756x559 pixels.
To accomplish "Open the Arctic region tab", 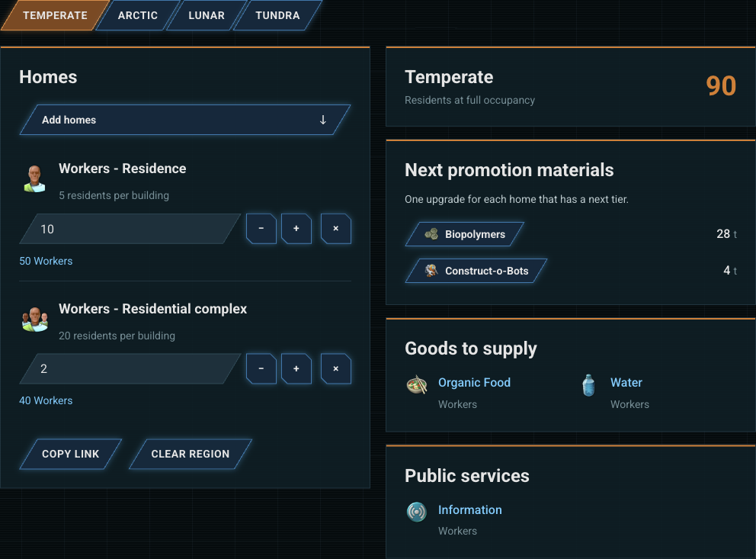I will (x=138, y=15).
